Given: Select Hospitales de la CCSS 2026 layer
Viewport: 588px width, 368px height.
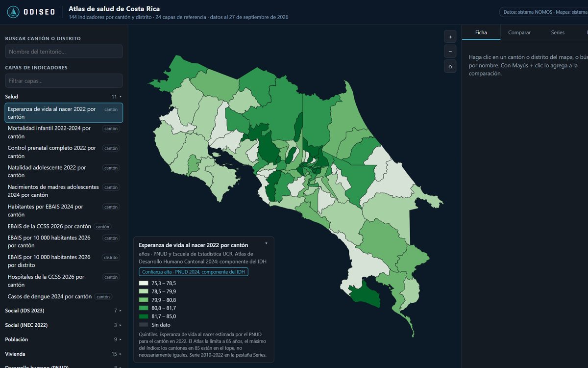Looking at the screenshot, I should pyautogui.click(x=64, y=281).
